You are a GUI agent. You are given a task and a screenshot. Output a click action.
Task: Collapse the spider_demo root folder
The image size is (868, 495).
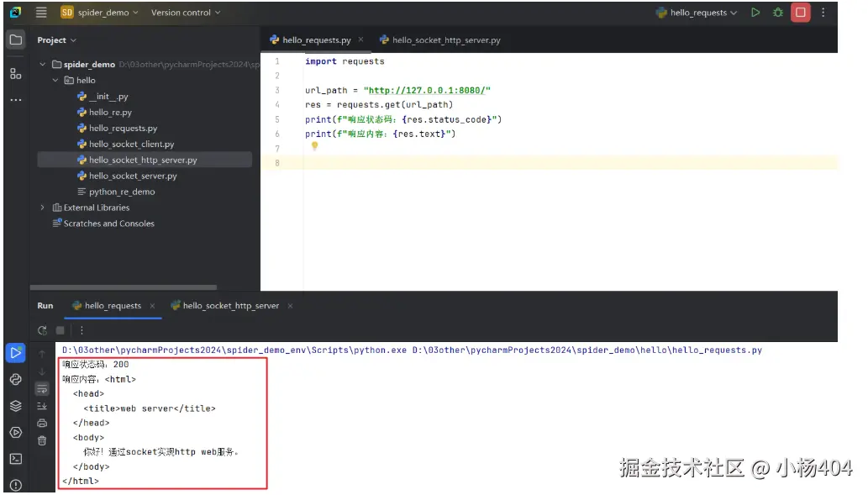pos(43,64)
